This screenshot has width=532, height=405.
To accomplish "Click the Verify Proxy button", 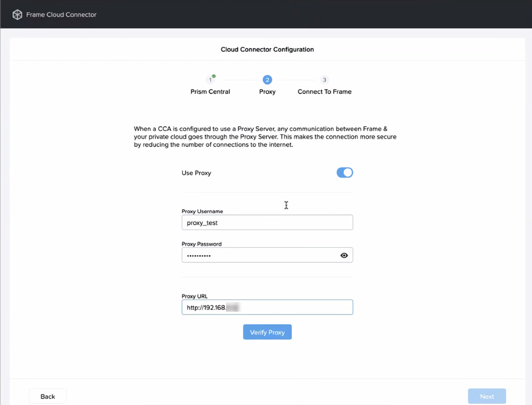I will click(267, 332).
